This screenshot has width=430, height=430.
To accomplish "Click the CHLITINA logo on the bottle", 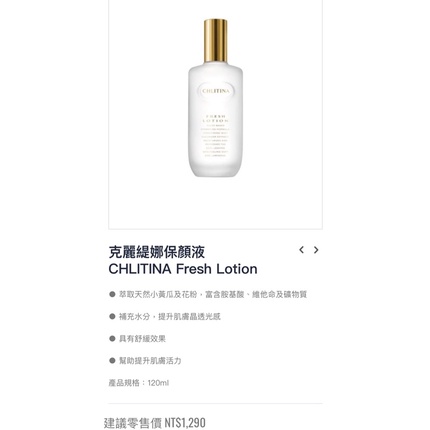I will coord(216,91).
